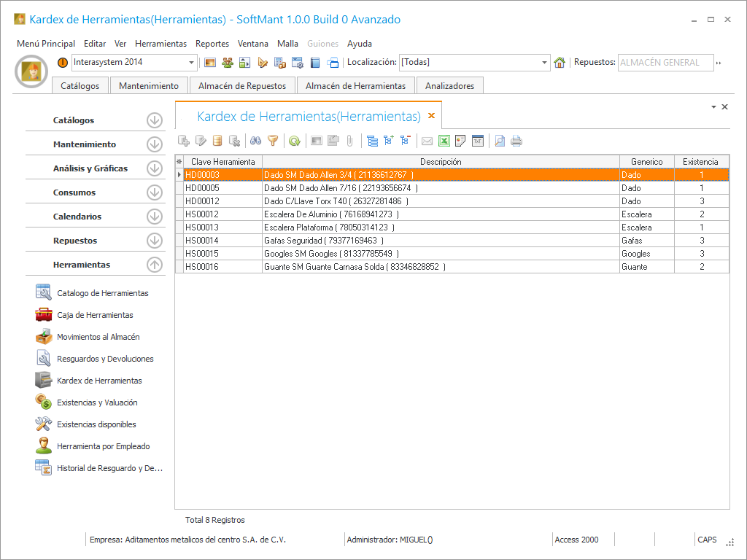747x560 pixels.
Task: Click the home icon beside Localización
Action: pos(560,63)
